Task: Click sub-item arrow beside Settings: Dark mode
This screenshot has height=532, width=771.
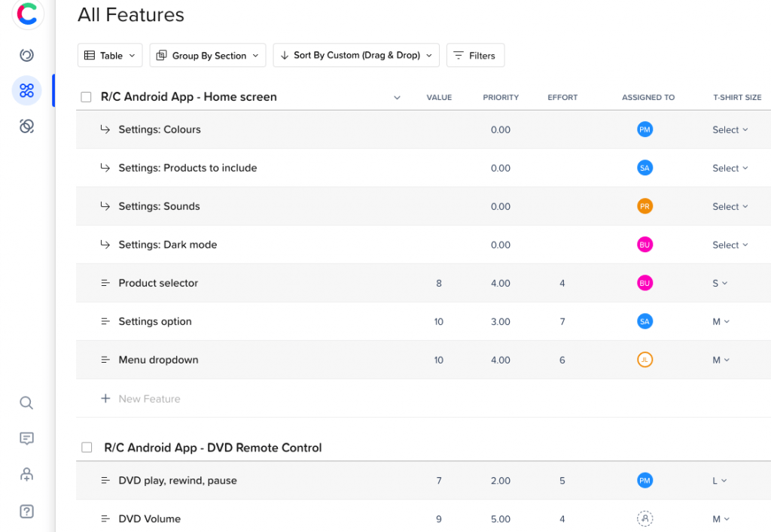Action: pyautogui.click(x=105, y=244)
